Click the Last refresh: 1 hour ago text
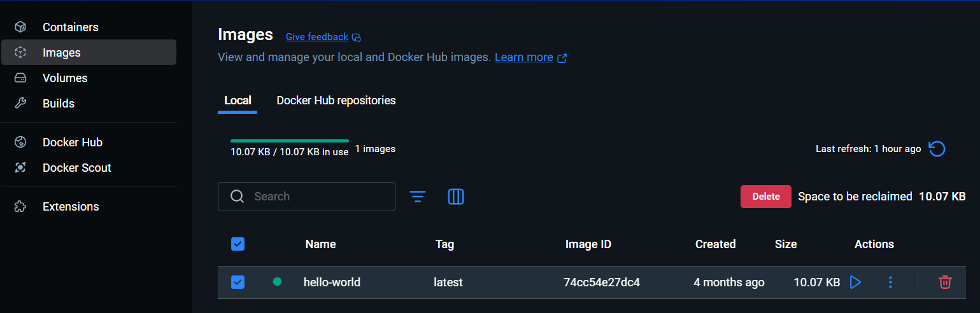Screen dimensions: 980x313 click(869, 149)
